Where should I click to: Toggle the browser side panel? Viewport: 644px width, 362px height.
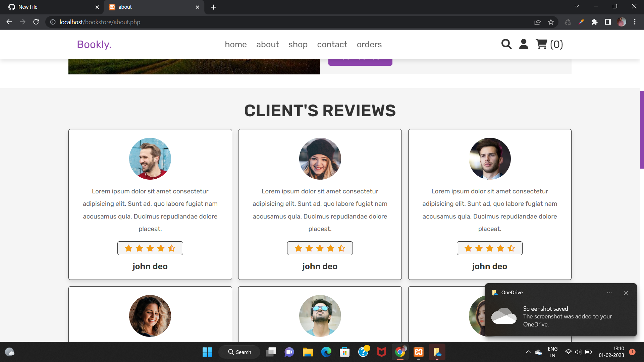(x=608, y=22)
